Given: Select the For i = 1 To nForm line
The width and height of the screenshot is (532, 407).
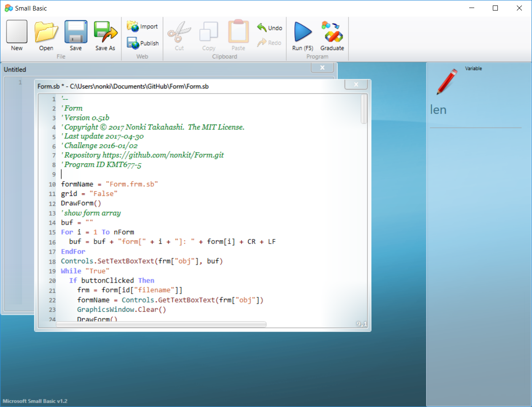Looking at the screenshot, I should 97,232.
